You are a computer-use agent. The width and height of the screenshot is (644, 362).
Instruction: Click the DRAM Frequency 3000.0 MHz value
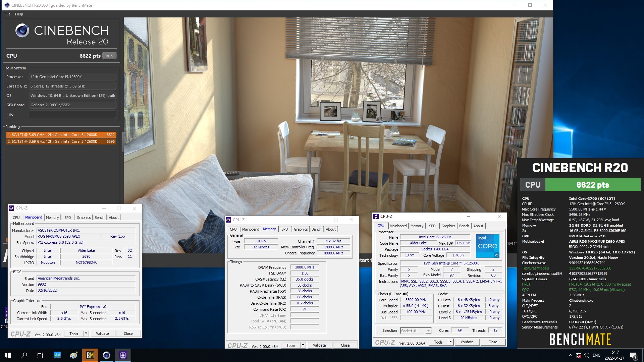(x=305, y=267)
